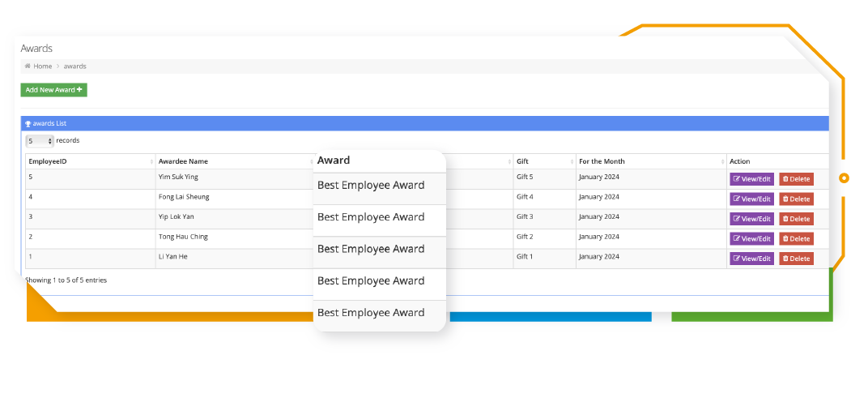
Task: Delete the award for Tong Hau Ching
Action: coord(797,239)
